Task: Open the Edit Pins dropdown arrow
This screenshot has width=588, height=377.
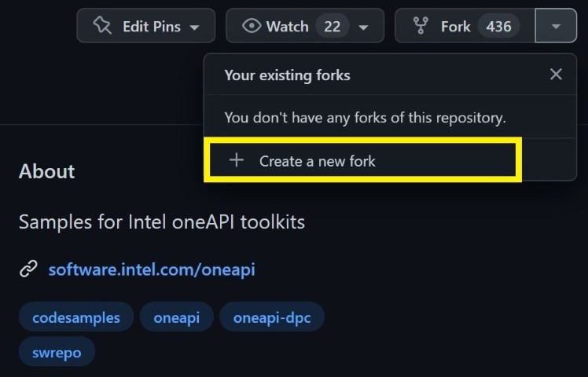Action: click(x=194, y=27)
